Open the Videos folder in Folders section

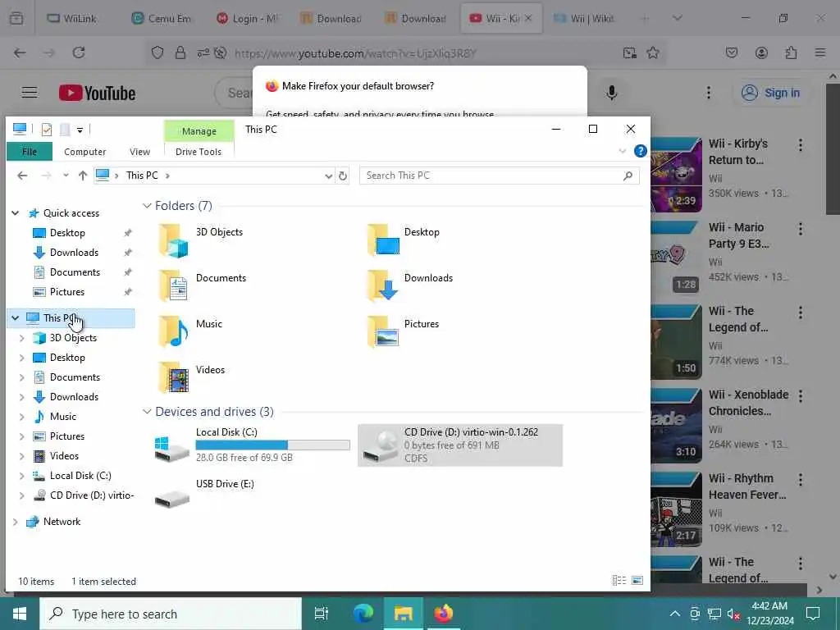tap(174, 378)
